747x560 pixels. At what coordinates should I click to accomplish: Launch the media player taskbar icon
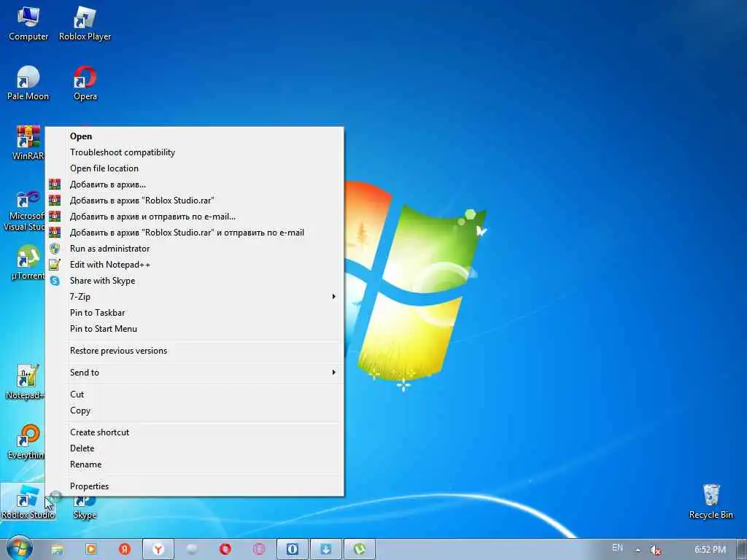90,550
